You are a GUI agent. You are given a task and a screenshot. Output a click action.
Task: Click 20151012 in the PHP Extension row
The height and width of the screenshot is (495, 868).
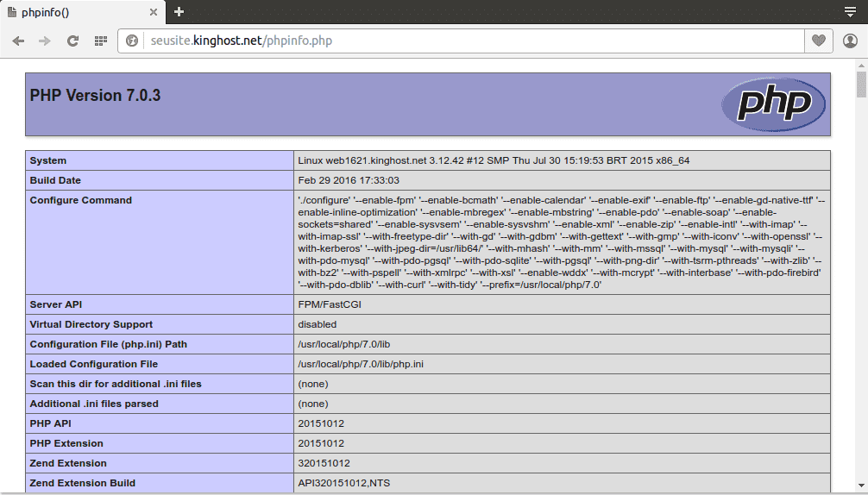(321, 443)
